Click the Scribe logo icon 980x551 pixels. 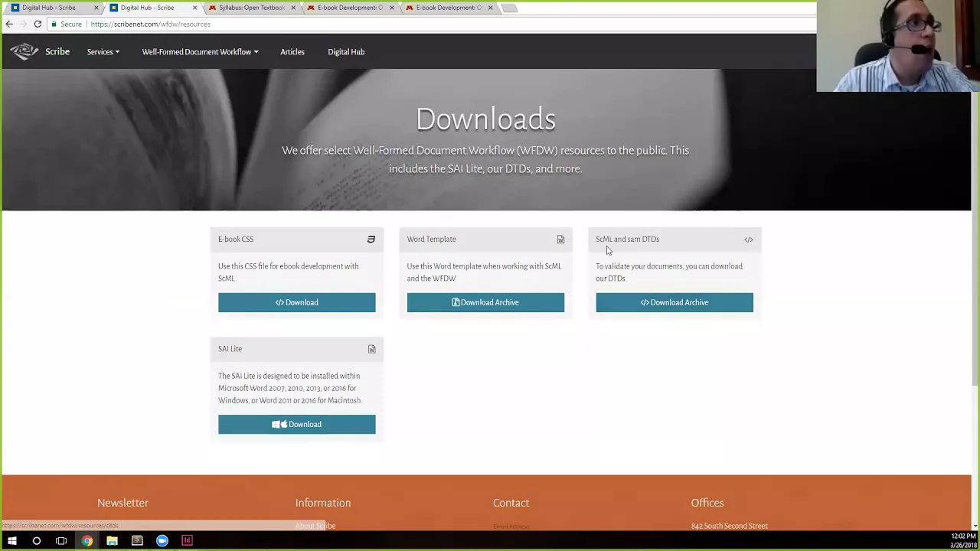coord(24,51)
